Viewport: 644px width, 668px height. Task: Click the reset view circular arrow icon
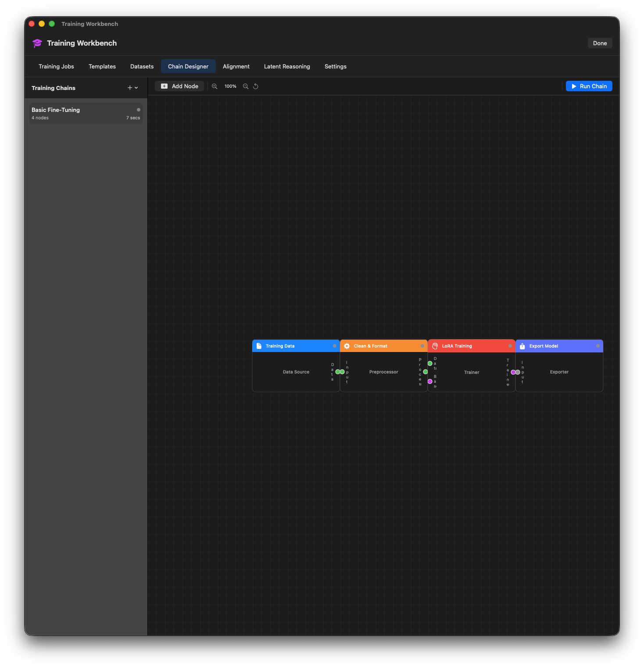(256, 86)
